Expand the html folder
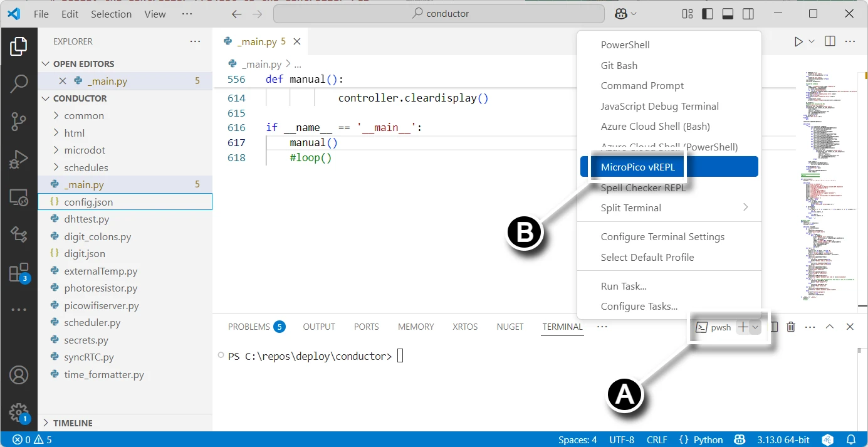The image size is (868, 447). (x=125, y=133)
